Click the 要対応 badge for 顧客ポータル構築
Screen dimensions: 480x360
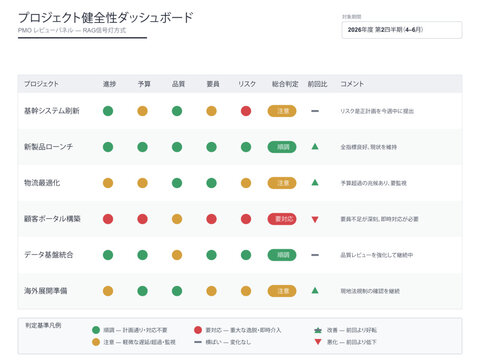(x=282, y=219)
